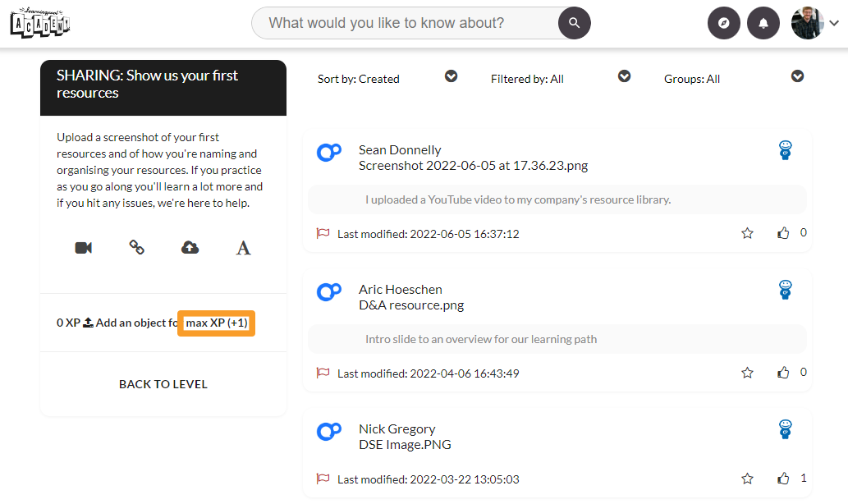
Task: Open the Filtered by: All dropdown
Action: (x=624, y=76)
